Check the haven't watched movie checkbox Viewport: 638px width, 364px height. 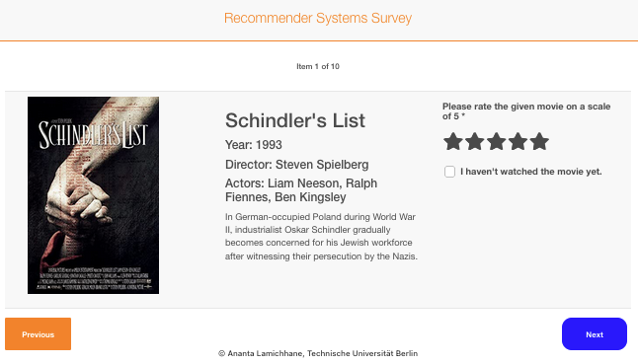click(x=449, y=172)
